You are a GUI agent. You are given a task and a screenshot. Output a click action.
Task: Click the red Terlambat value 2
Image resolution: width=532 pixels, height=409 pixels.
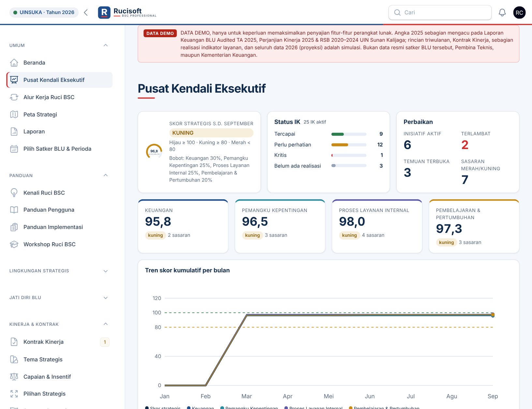[x=465, y=145]
